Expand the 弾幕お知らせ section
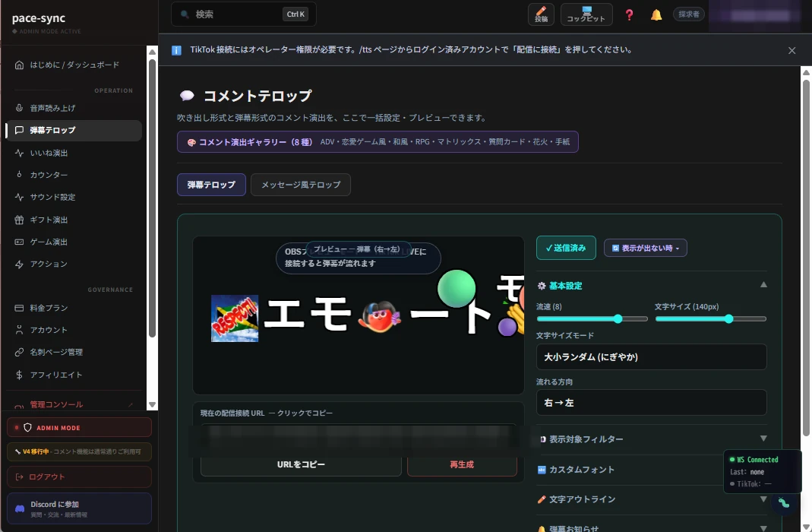 pos(652,528)
